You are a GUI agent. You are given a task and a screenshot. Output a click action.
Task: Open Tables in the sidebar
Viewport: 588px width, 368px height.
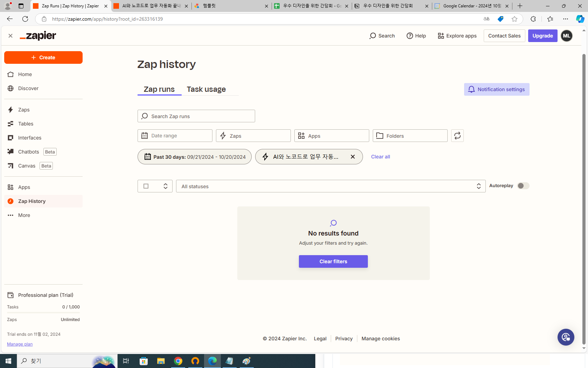43,124
